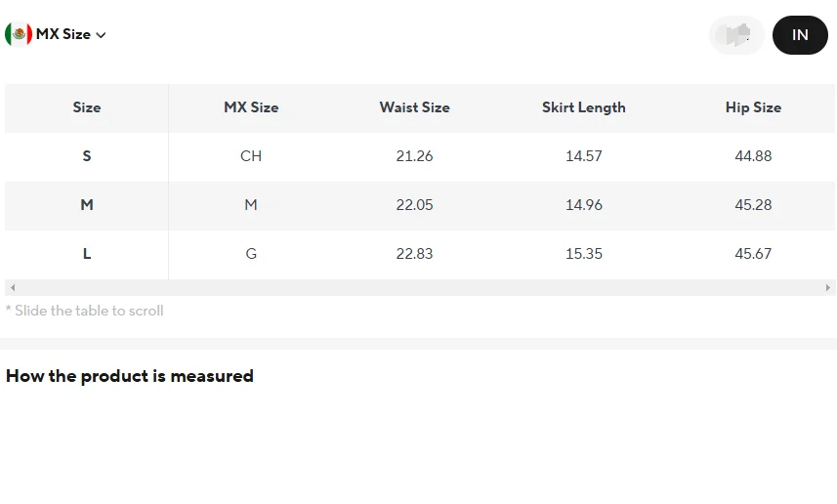Viewport: 837px width, 504px height.
Task: Click the CH value in MX Size column
Action: [251, 156]
